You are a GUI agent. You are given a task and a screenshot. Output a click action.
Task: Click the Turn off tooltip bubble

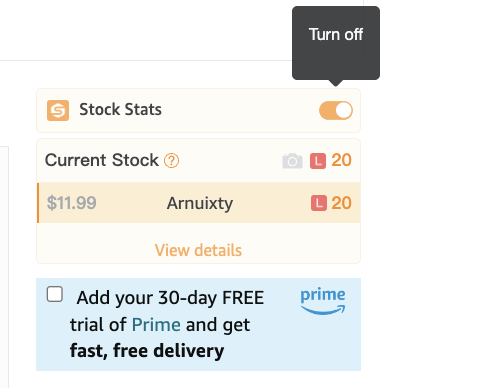click(x=336, y=43)
